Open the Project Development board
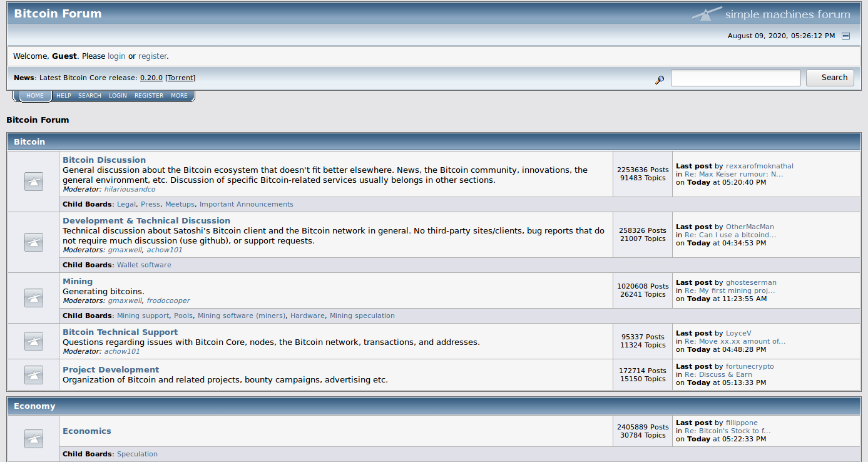Viewport: 868px width, 462px height. click(x=111, y=370)
